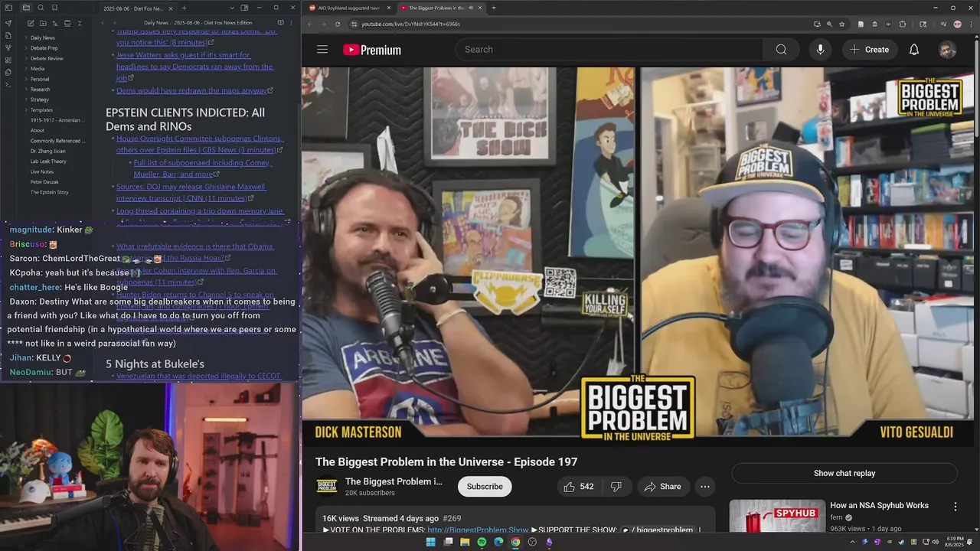Viewport: 980px width, 551px height.
Task: Open YouTube hamburger guide menu
Action: tap(322, 50)
